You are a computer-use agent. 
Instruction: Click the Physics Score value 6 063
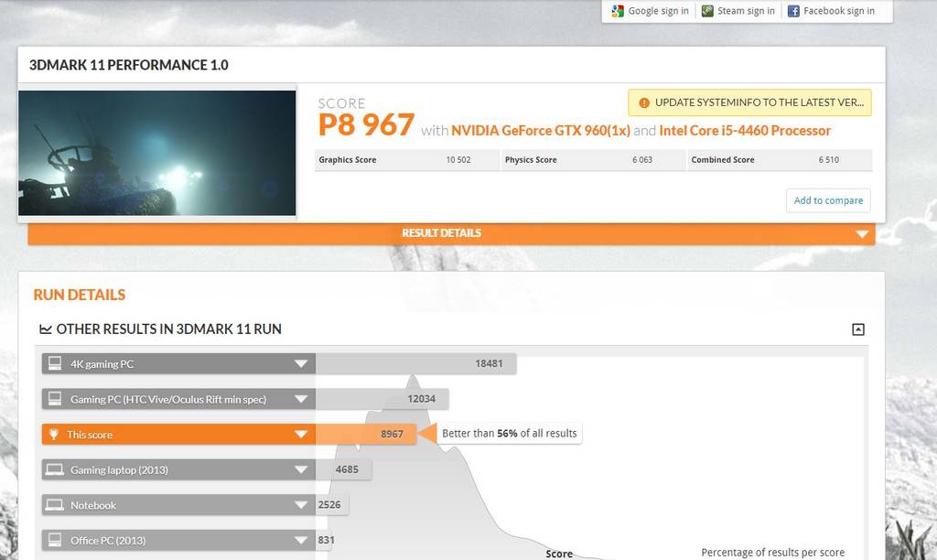(x=642, y=159)
